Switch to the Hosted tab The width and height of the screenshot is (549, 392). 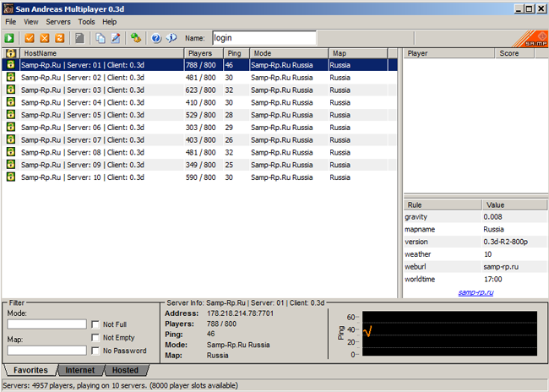pyautogui.click(x=125, y=370)
